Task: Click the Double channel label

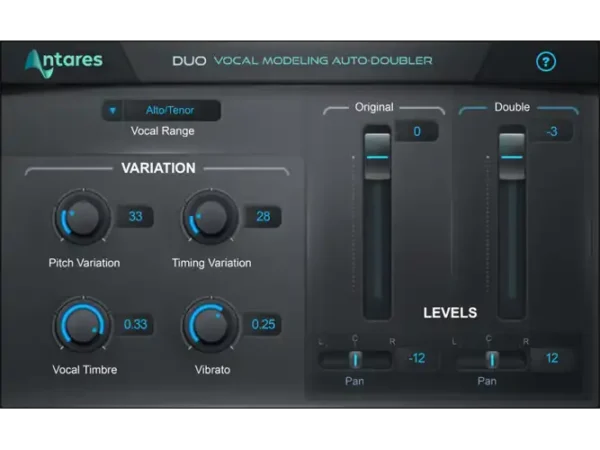Action: pyautogui.click(x=512, y=107)
